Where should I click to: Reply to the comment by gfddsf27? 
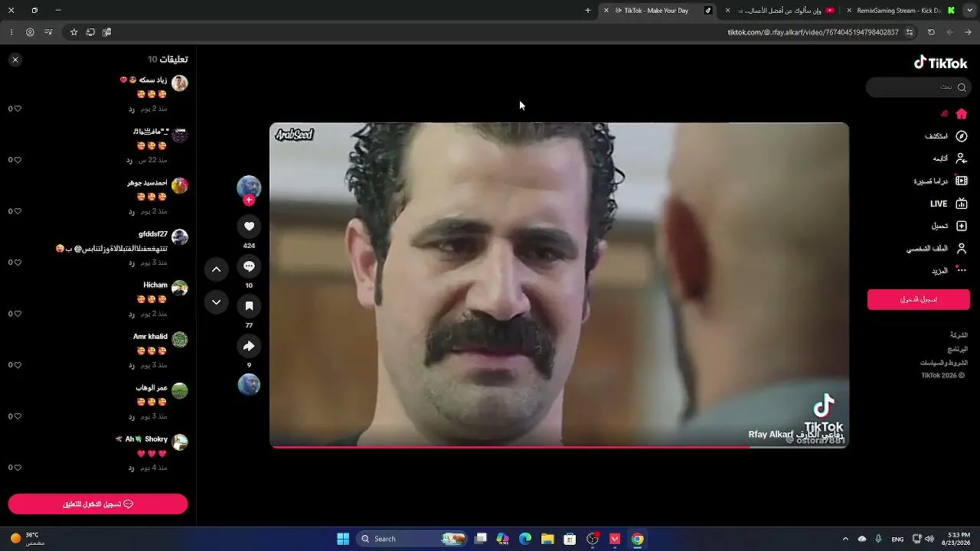tap(131, 262)
